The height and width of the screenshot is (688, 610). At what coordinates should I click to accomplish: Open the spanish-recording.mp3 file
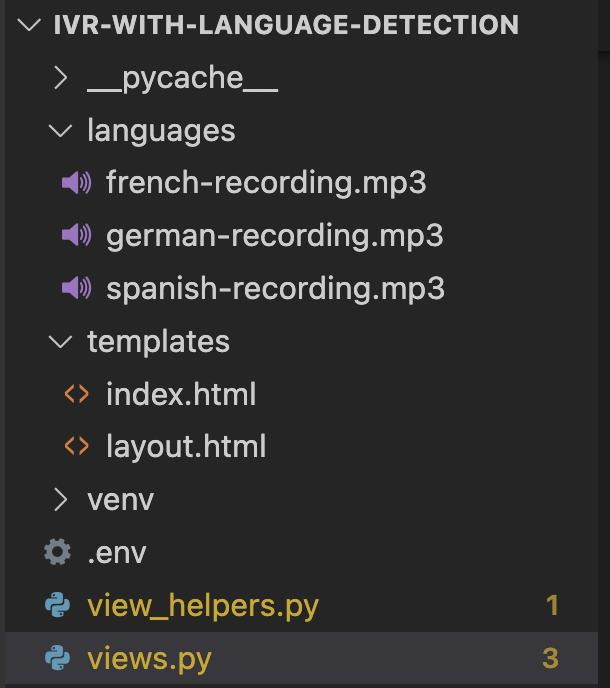(275, 289)
